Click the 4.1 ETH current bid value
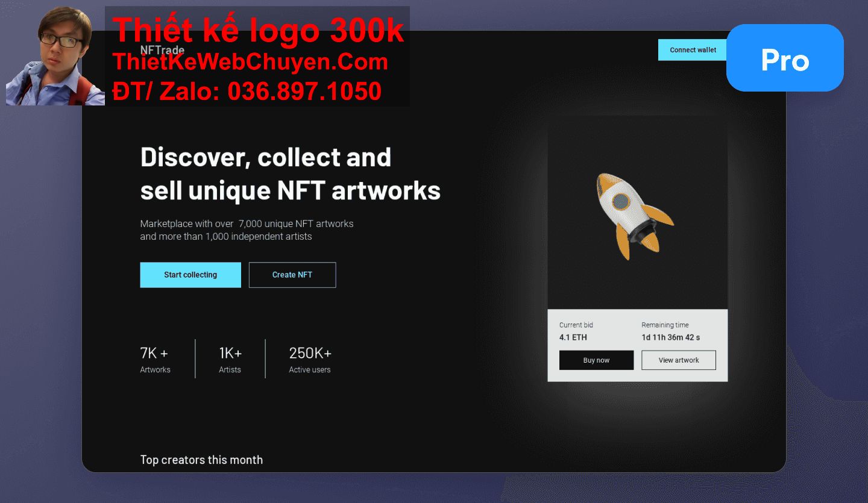 point(573,337)
